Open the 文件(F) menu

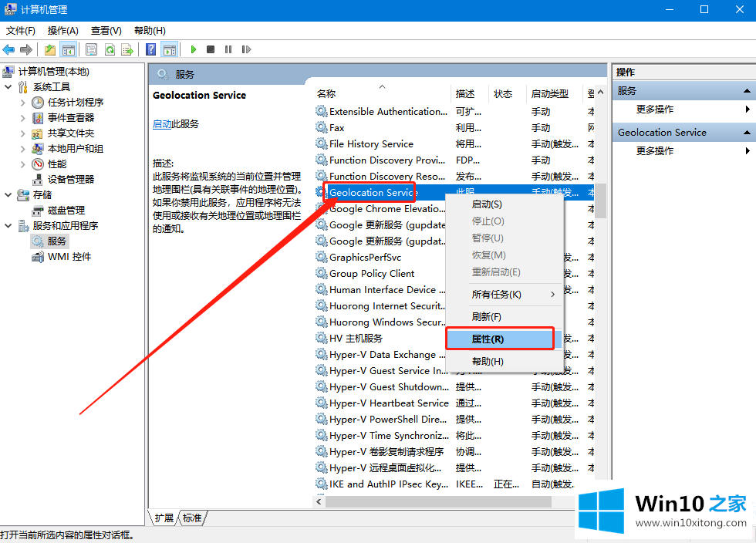20,31
